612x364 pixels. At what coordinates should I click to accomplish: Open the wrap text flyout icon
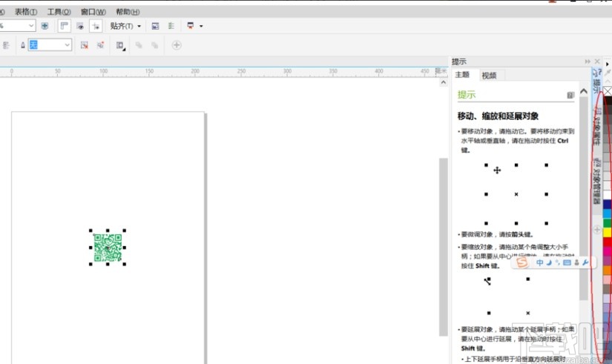121,46
